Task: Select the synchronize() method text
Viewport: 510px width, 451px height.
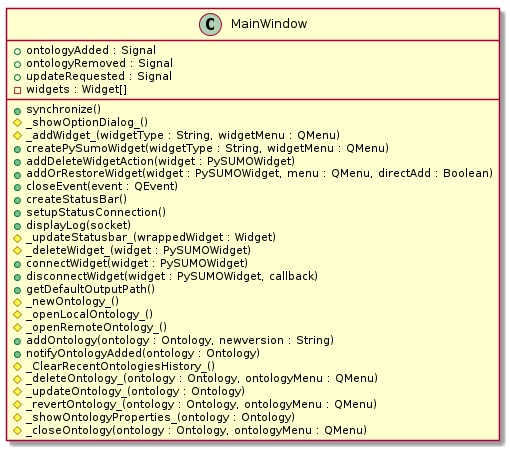Action: [x=64, y=109]
